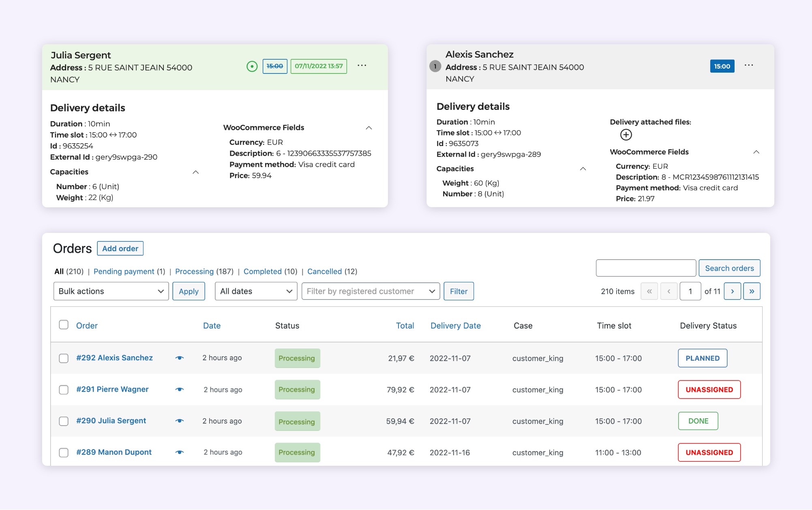Image resolution: width=812 pixels, height=510 pixels.
Task: Preview order #290 Julia Sergent eye icon
Action: [180, 421]
